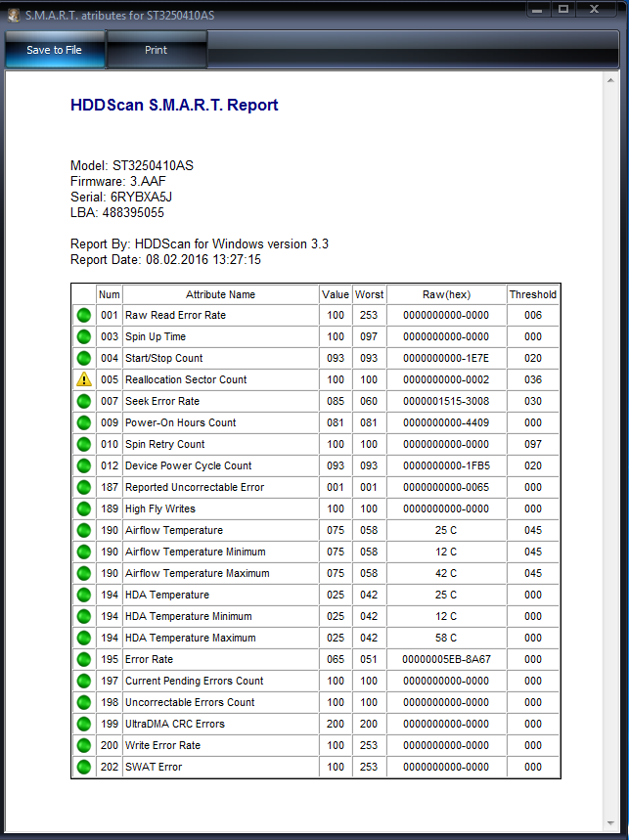
Task: Click green status icon for Power-On Hours Count
Action: [84, 422]
